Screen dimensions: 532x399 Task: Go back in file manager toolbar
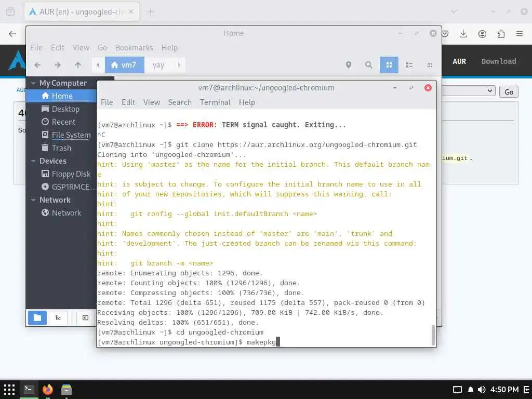click(x=37, y=65)
